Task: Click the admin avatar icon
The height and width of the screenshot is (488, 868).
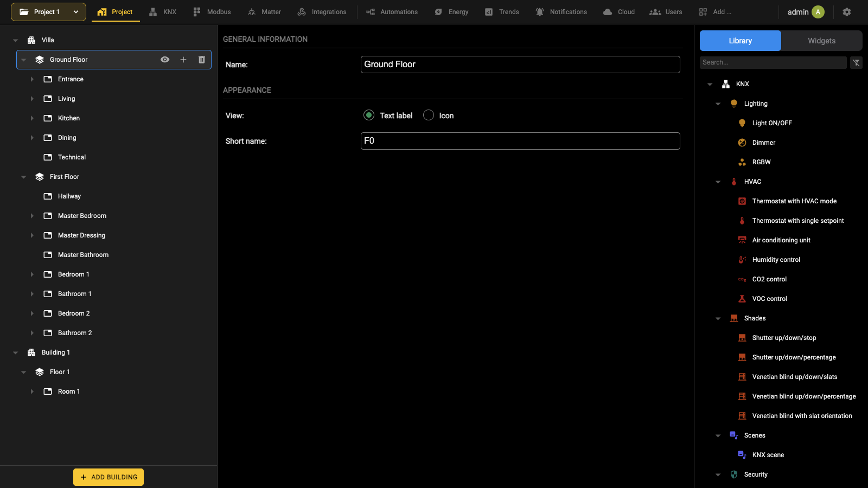Action: point(818,12)
